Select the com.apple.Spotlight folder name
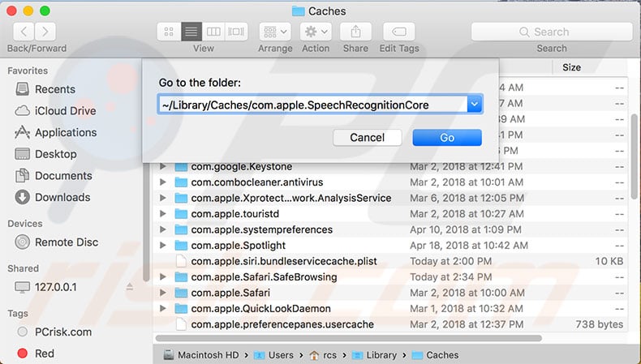641x364 pixels. 238,246
